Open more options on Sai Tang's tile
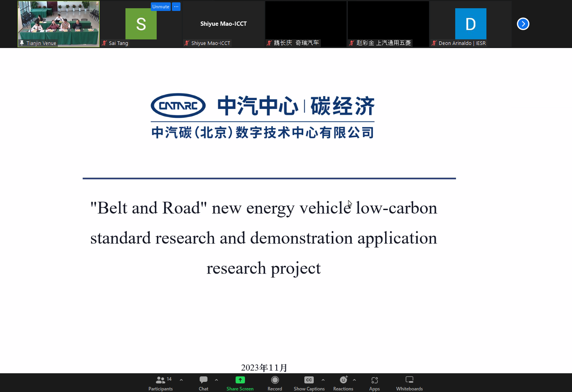The image size is (572, 392). coord(176,7)
